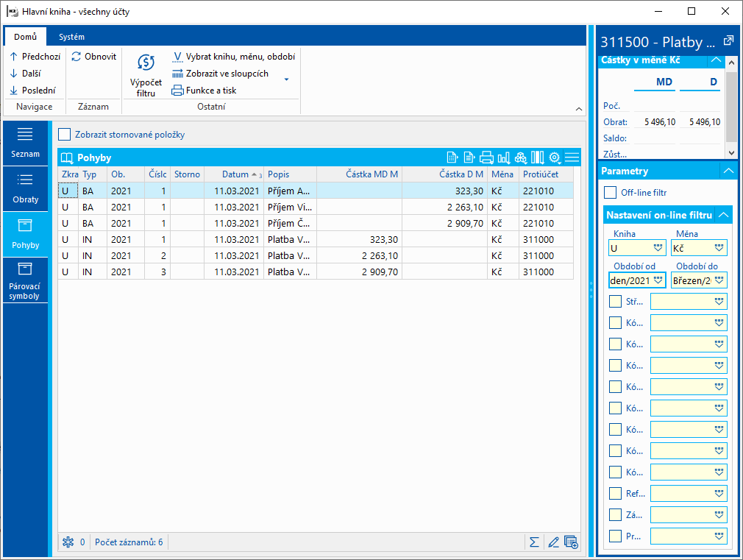This screenshot has width=743, height=560.
Task: Open the Obraty side tab
Action: coord(25,188)
